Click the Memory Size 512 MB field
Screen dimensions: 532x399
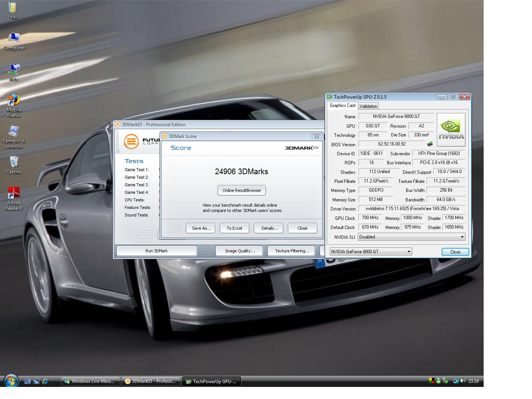click(376, 199)
